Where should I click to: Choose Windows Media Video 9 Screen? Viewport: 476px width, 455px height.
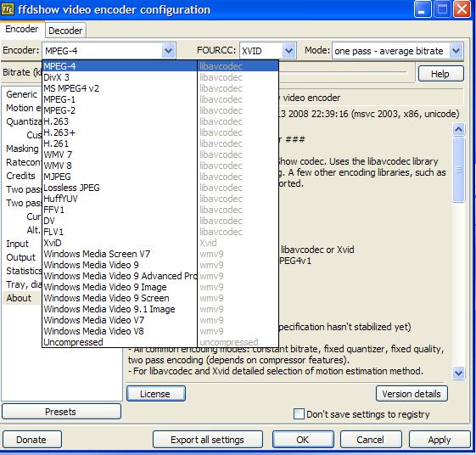(x=160, y=298)
